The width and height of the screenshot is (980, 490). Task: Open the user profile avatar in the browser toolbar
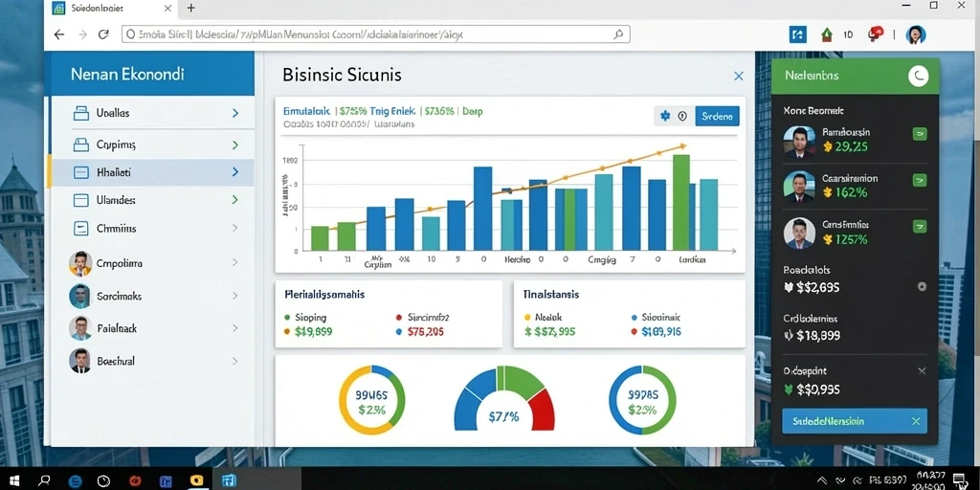tap(916, 34)
